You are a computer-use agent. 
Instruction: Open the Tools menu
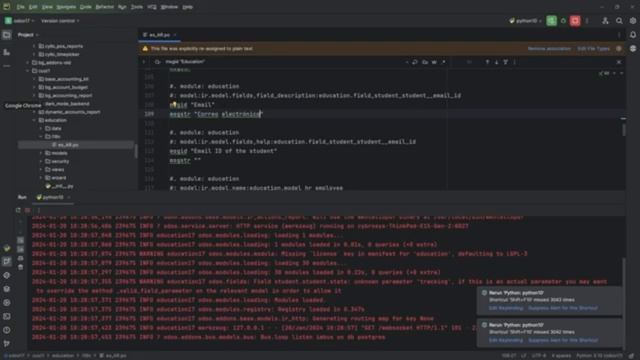coord(137,7)
